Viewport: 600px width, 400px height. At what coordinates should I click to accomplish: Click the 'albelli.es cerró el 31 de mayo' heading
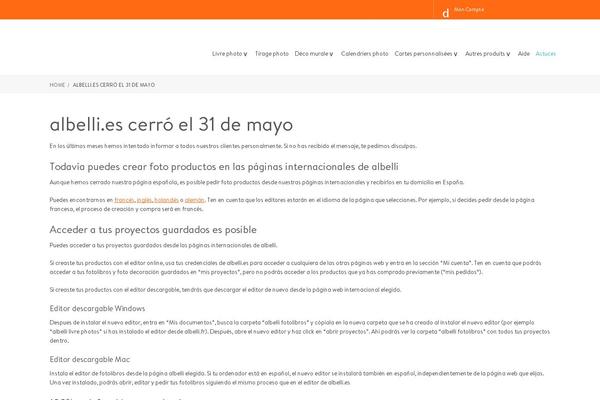click(171, 125)
